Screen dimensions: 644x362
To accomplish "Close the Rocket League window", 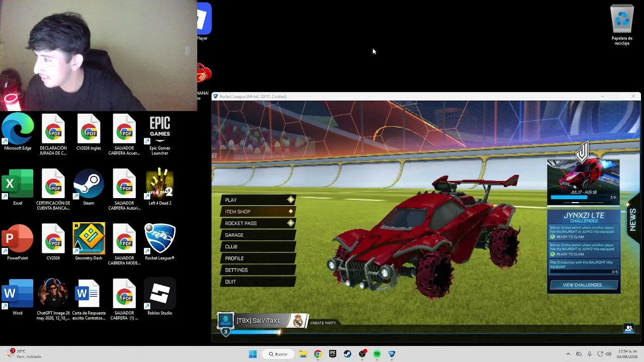I will tap(633, 96).
